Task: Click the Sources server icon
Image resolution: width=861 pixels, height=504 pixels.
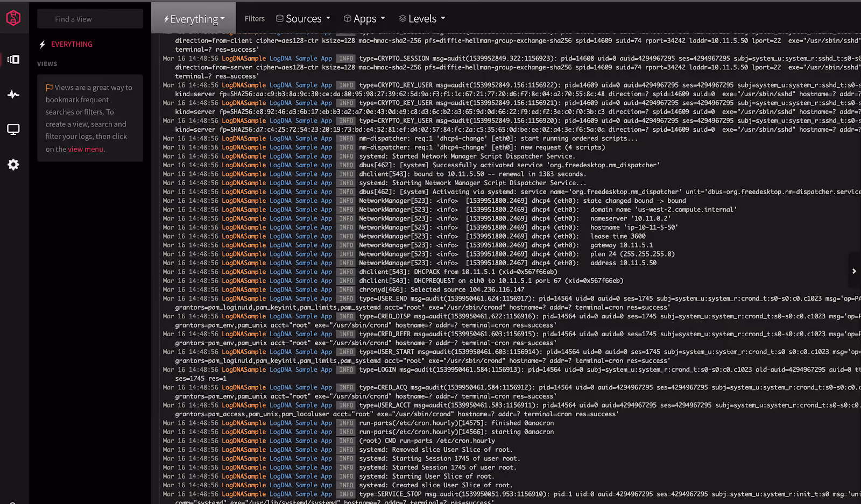Action: (x=280, y=18)
